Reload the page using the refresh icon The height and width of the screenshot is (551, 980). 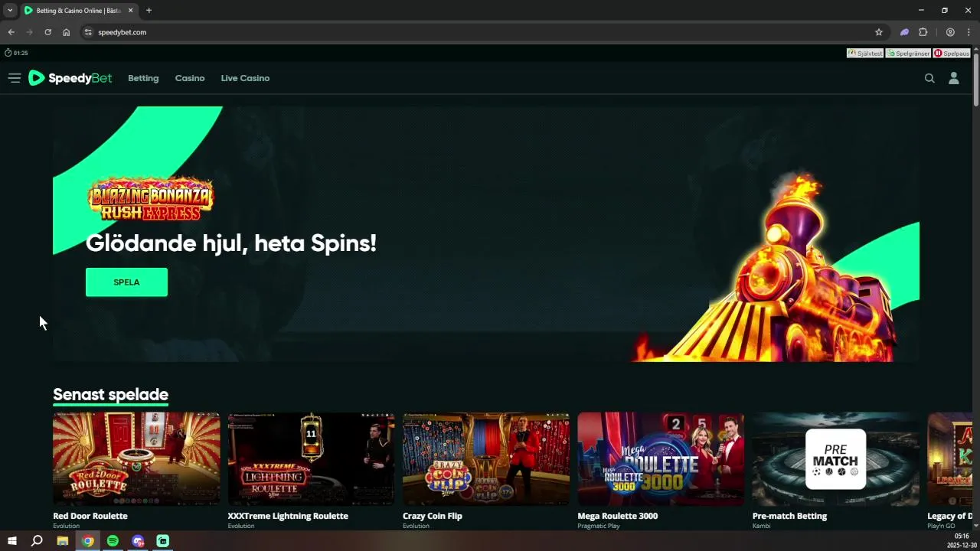[x=47, y=32]
